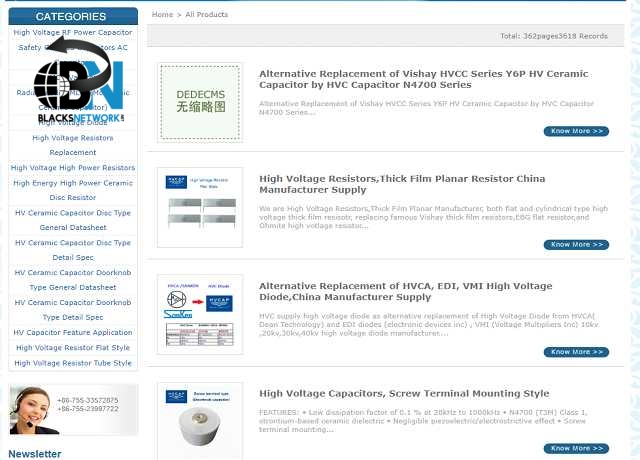
Task: Click Thick Film Planar Manufacturer description text
Action: click(x=433, y=217)
